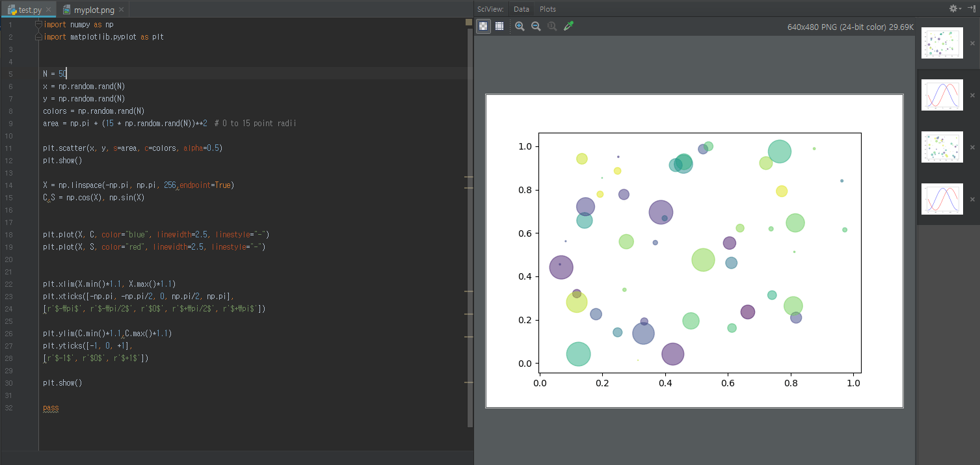Collapse the import matplotlib fold arrow
The width and height of the screenshot is (980, 465).
pos(38,36)
